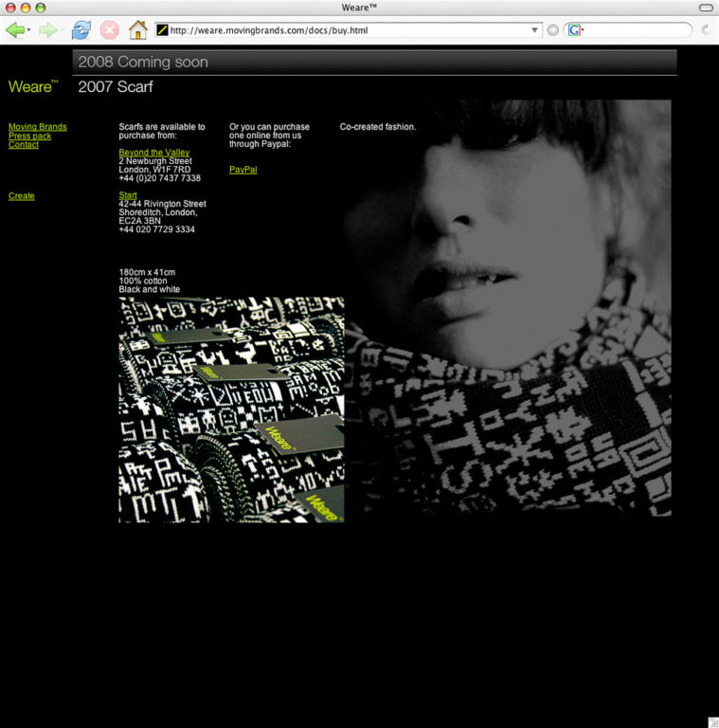Click inside the Google search box
The width and height of the screenshot is (719, 728).
pos(637,30)
